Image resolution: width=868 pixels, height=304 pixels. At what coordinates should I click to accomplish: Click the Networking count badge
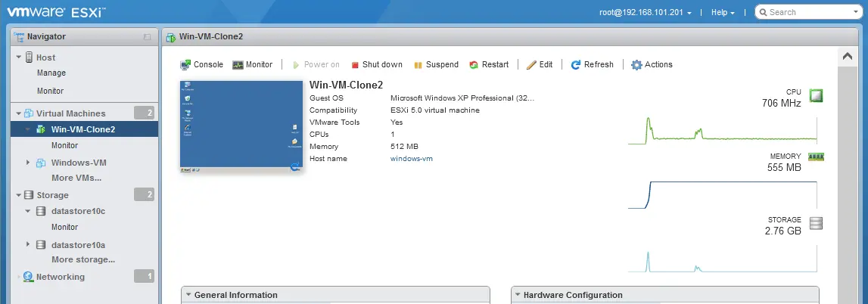tap(145, 277)
